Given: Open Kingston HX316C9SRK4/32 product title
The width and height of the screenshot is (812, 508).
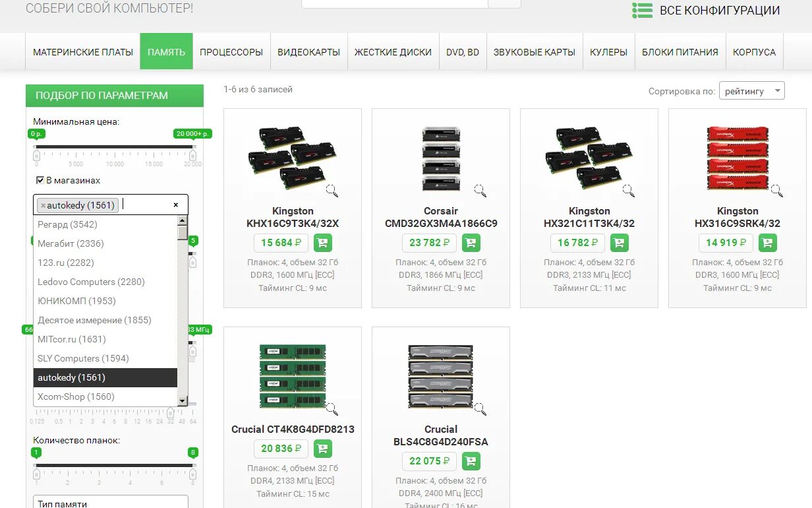Looking at the screenshot, I should tap(738, 217).
